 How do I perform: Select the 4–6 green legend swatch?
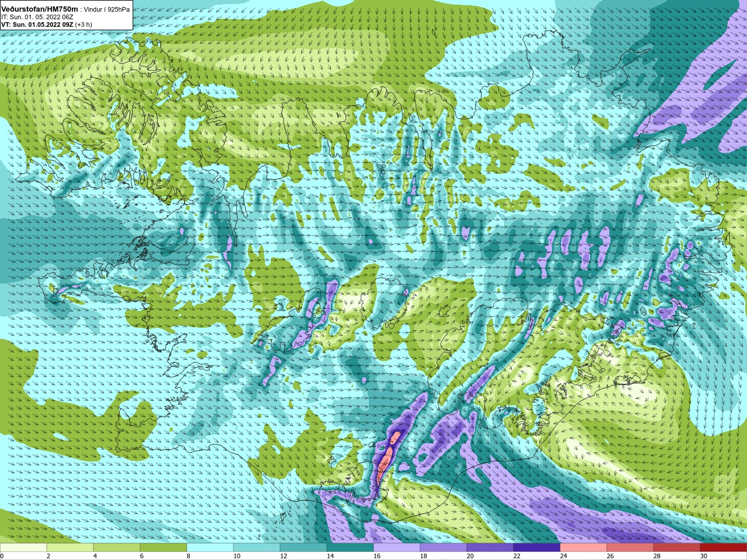tap(117, 548)
